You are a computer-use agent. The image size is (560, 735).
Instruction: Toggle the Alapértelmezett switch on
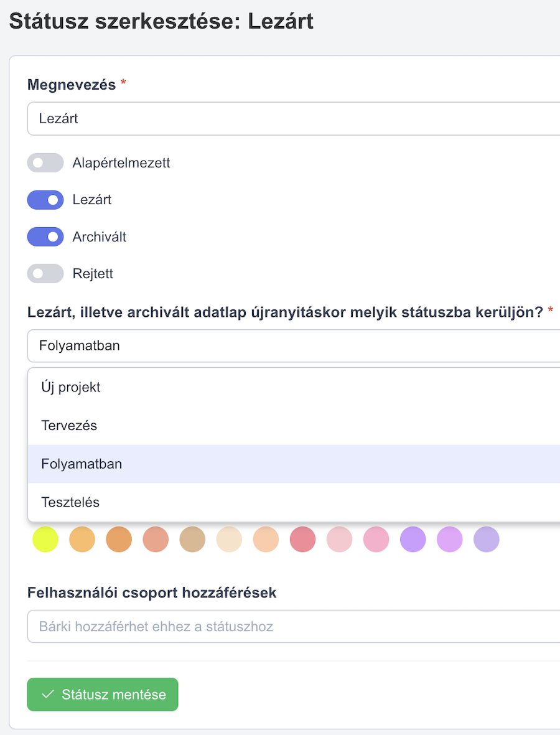click(45, 162)
